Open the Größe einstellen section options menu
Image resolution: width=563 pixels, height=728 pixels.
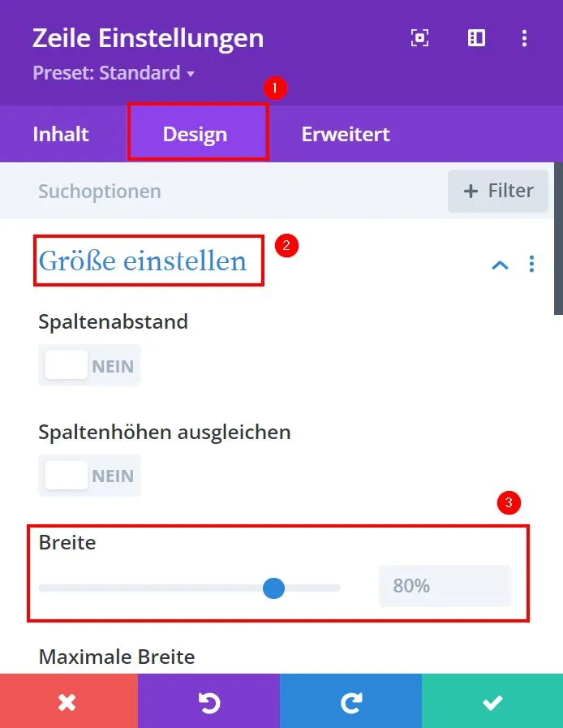point(532,264)
